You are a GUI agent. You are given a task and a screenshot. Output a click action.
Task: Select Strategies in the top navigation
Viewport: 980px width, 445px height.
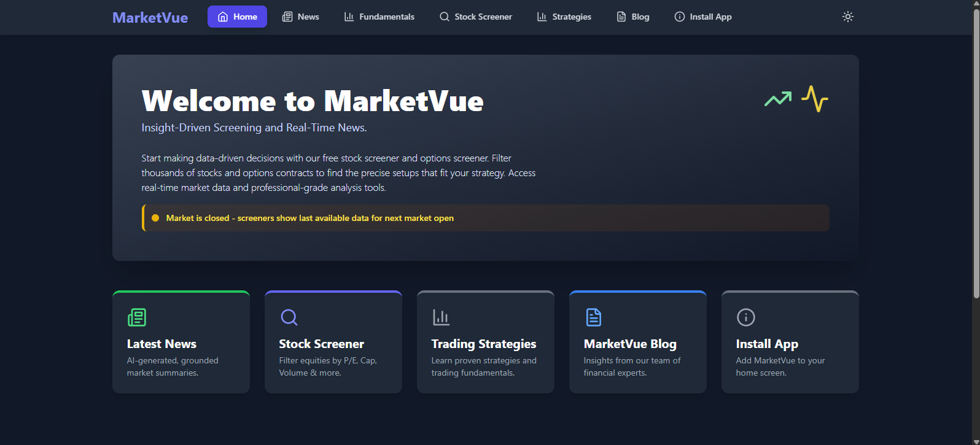tap(564, 17)
